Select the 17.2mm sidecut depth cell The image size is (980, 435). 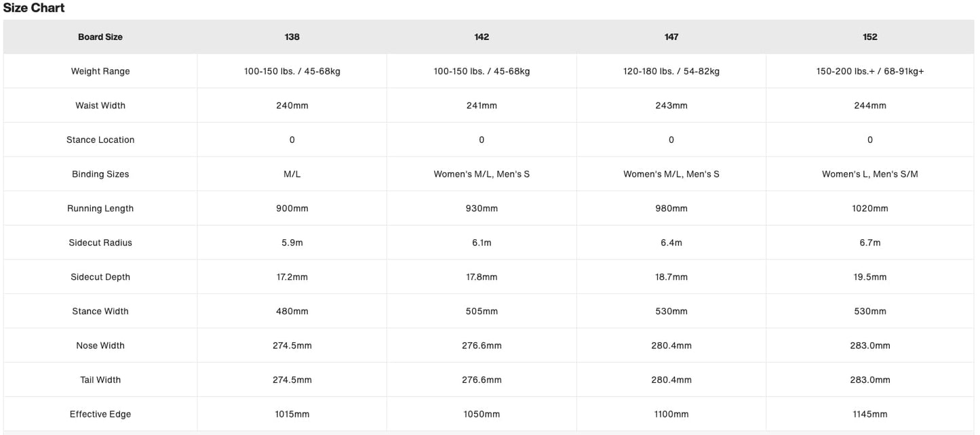click(x=292, y=277)
